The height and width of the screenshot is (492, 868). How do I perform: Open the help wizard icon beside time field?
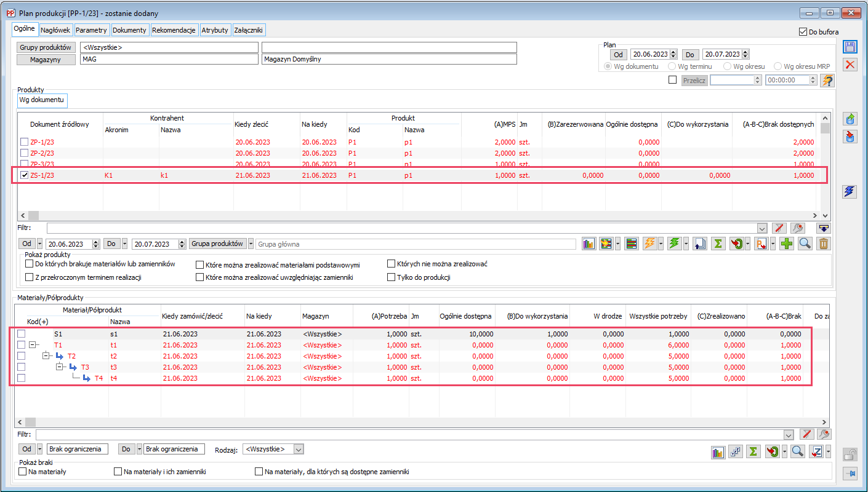(827, 80)
